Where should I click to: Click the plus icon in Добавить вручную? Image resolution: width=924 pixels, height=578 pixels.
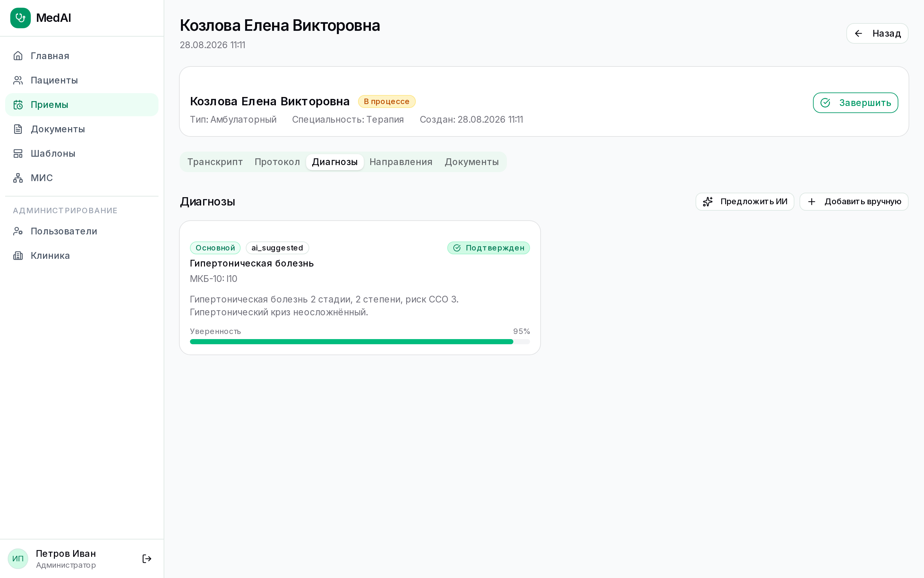(812, 202)
